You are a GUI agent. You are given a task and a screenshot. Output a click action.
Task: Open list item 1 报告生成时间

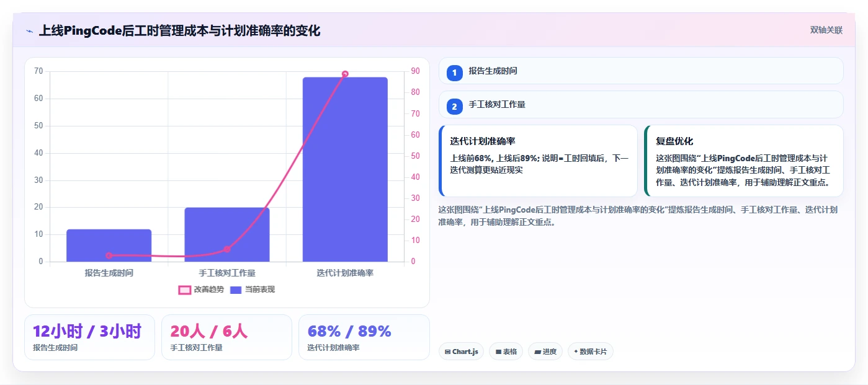coord(641,71)
